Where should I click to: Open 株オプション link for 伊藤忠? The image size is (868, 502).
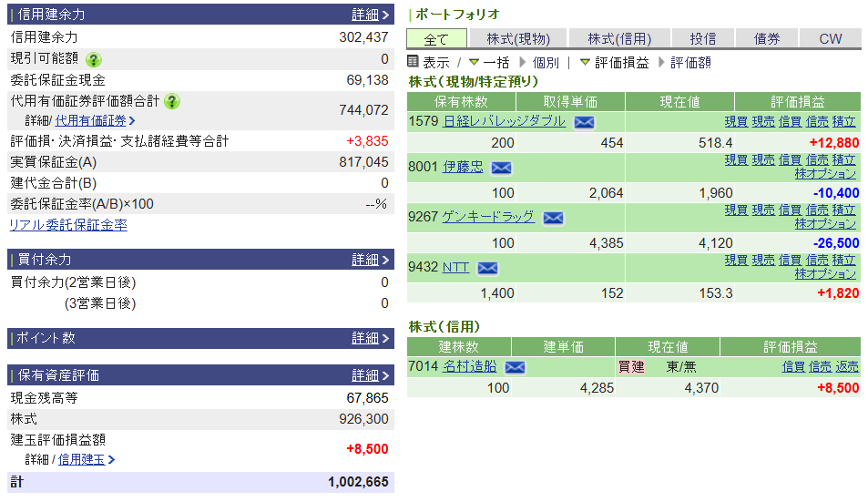[824, 173]
